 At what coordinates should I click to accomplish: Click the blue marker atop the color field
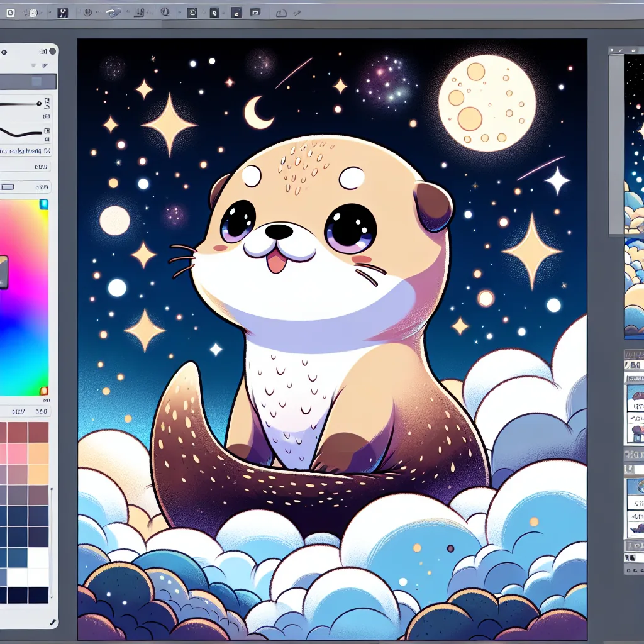coord(43,204)
